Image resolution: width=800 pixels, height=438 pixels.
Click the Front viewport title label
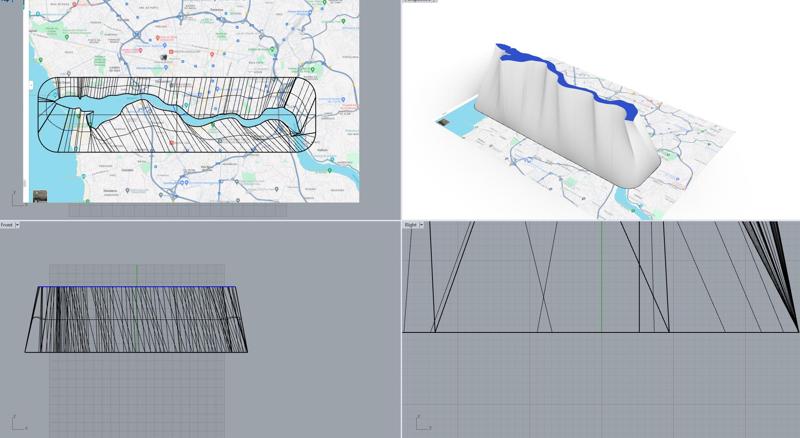(7, 225)
